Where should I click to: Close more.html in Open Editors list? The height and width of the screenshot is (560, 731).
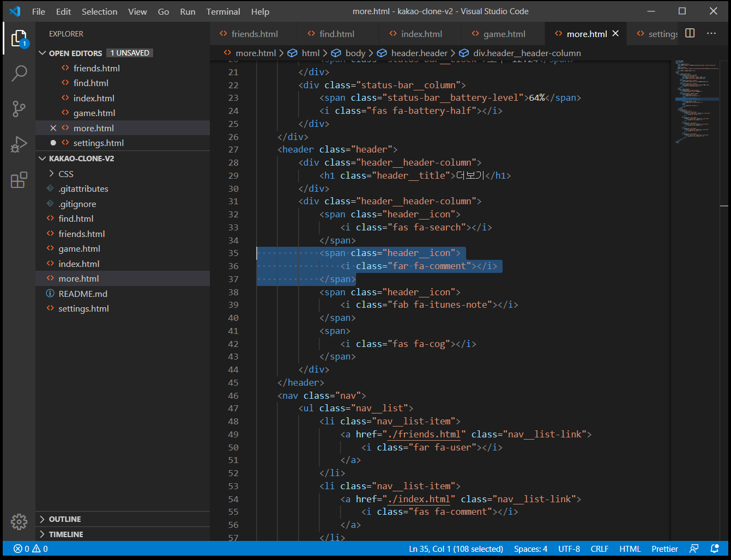(53, 128)
